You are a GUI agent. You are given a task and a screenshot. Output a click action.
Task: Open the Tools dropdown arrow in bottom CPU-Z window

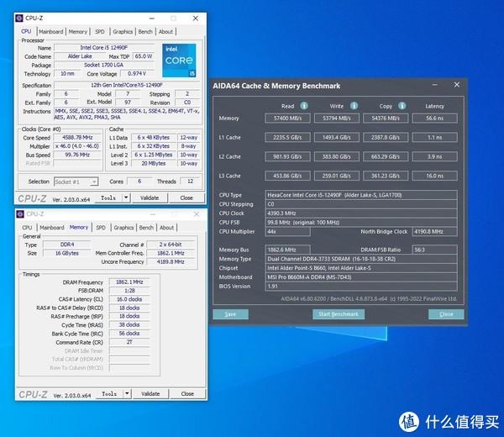click(x=128, y=393)
